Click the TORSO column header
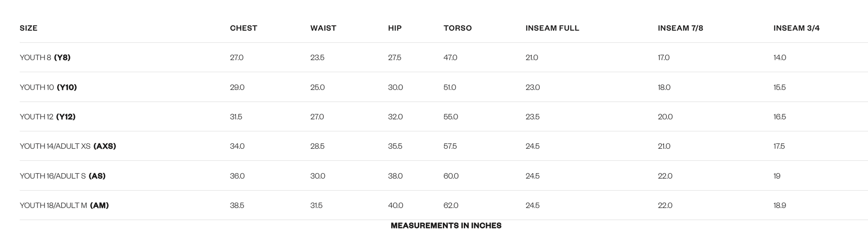Screen dimensions: 868x245 pos(458,28)
